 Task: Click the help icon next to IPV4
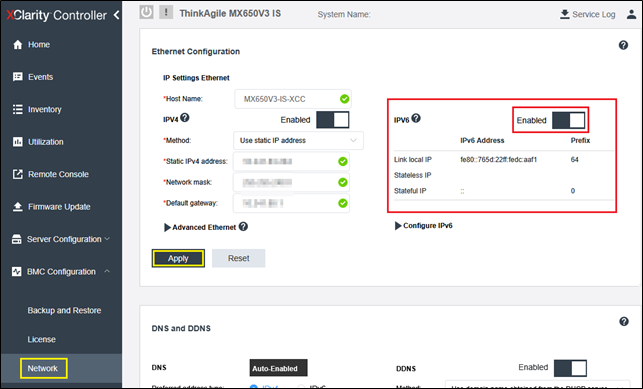(185, 118)
